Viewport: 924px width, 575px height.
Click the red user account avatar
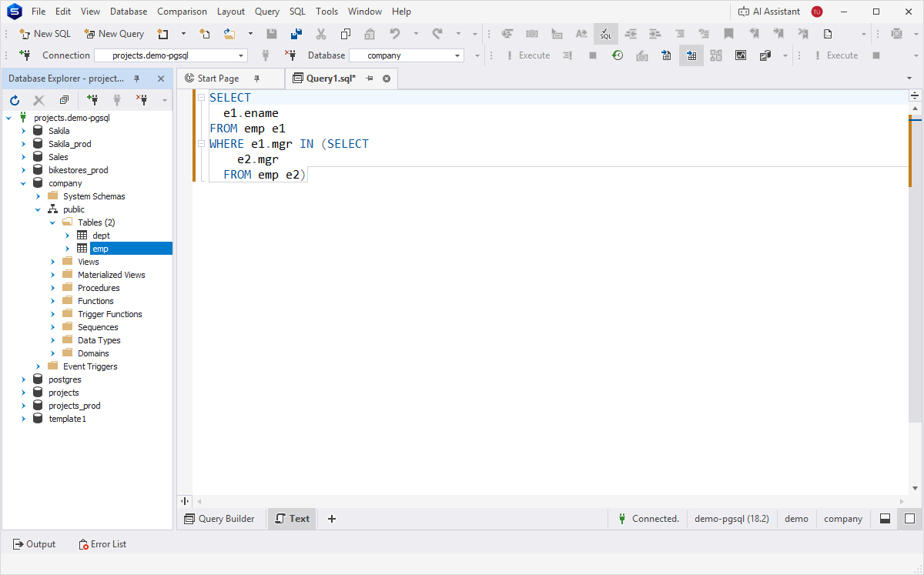click(817, 12)
